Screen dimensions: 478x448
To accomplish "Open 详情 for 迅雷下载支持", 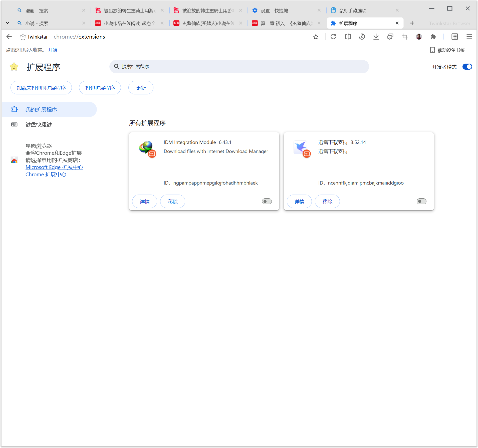I will point(299,202).
